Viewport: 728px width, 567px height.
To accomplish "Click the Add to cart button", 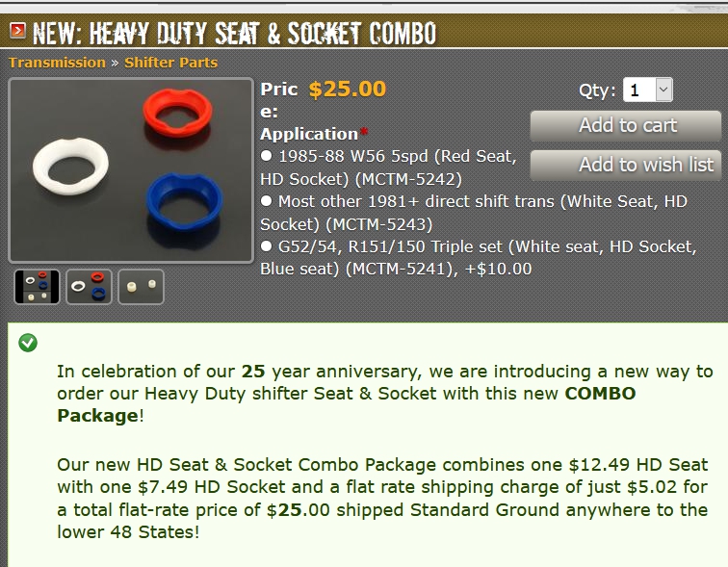I will 626,126.
